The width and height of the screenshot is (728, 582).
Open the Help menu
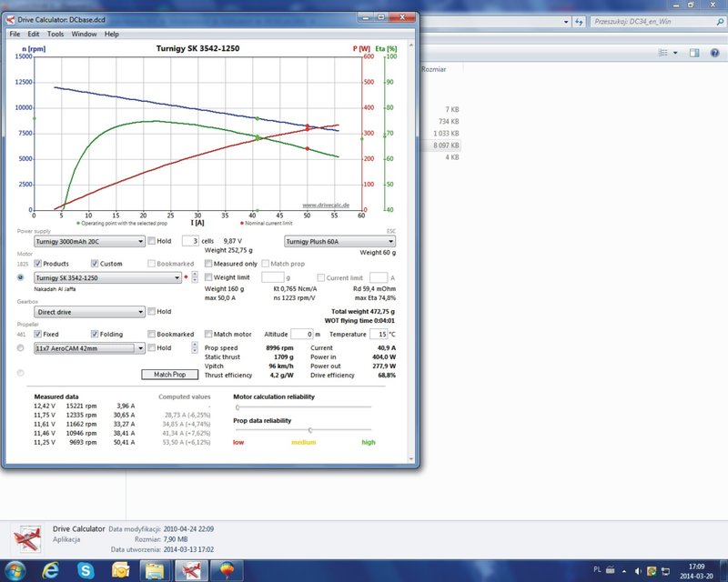tap(111, 34)
